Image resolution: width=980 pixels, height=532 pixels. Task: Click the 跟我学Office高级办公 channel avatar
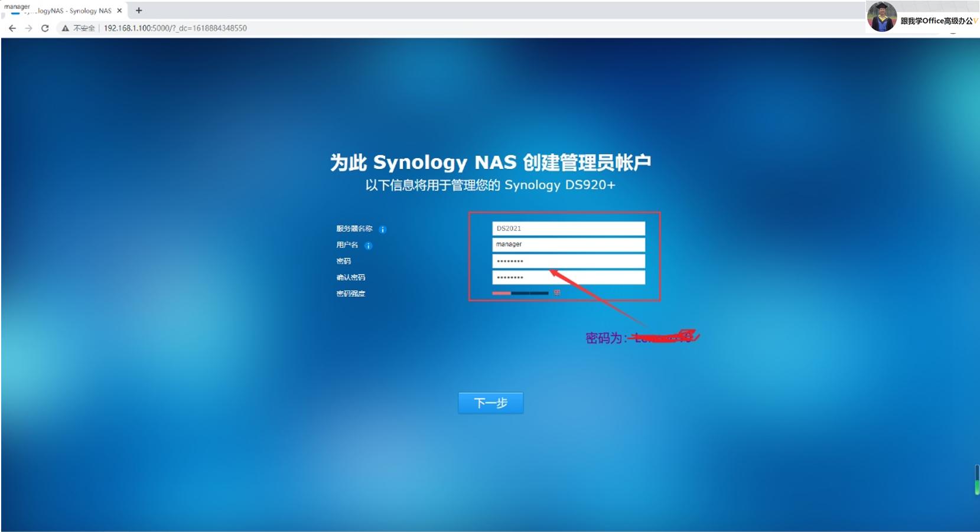[881, 16]
